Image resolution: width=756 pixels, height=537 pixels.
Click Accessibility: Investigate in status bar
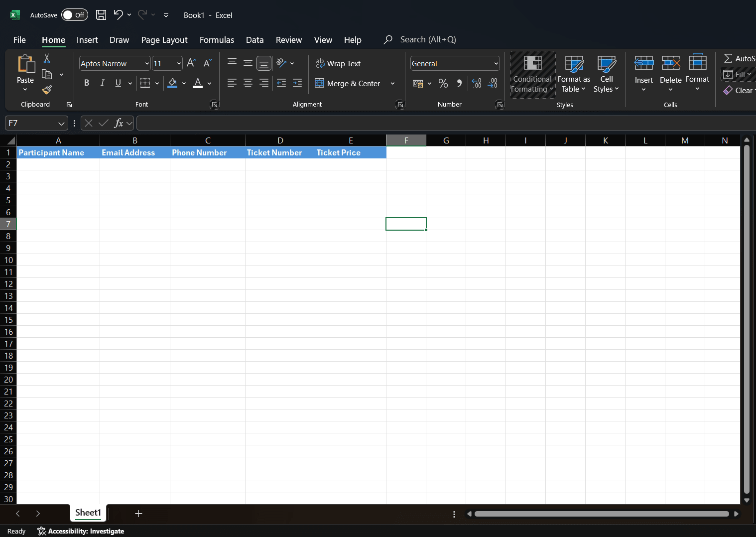coord(81,531)
